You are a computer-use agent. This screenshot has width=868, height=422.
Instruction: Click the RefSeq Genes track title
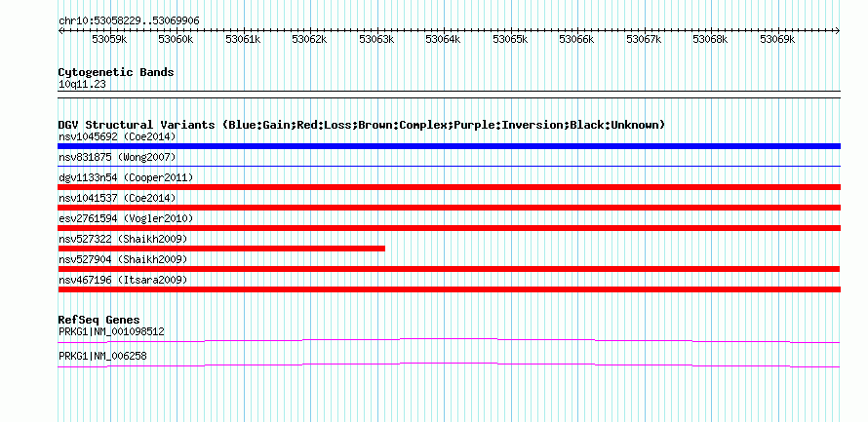tap(99, 320)
